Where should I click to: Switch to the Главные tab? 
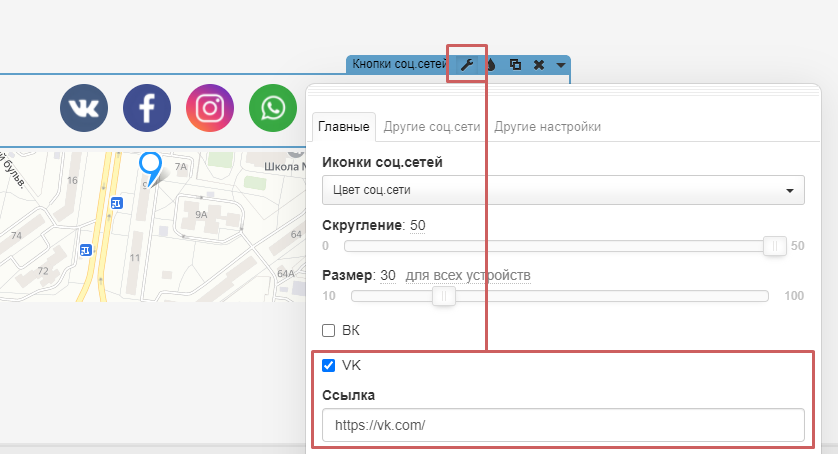tap(344, 127)
